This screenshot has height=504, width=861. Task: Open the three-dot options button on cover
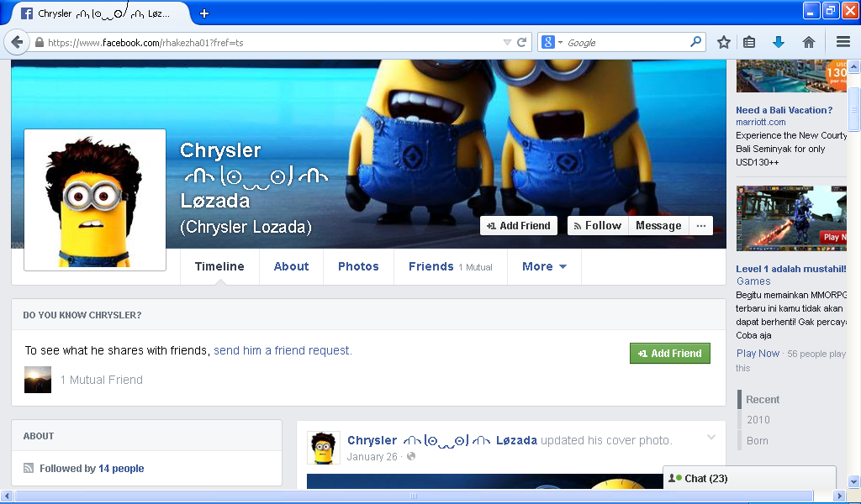tap(700, 225)
